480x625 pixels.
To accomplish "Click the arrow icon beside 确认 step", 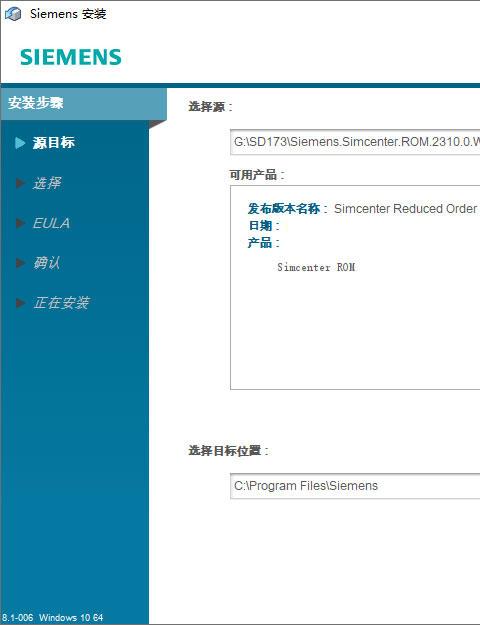I will pyautogui.click(x=20, y=263).
